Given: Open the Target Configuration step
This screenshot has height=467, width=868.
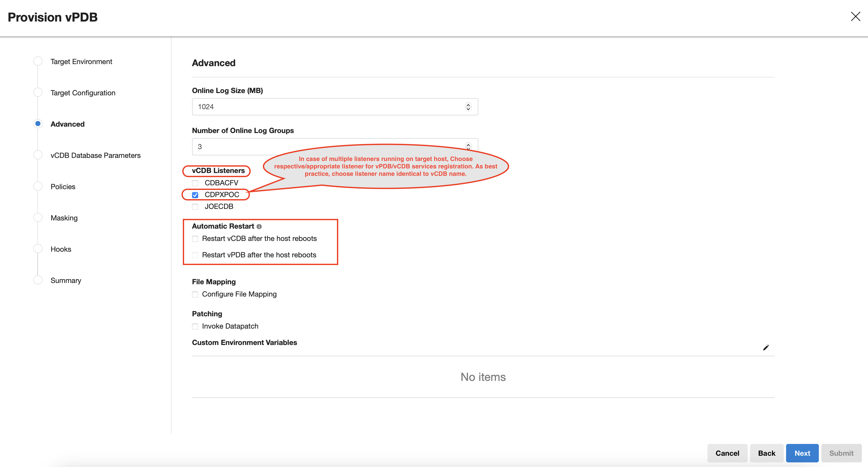Looking at the screenshot, I should pyautogui.click(x=82, y=93).
